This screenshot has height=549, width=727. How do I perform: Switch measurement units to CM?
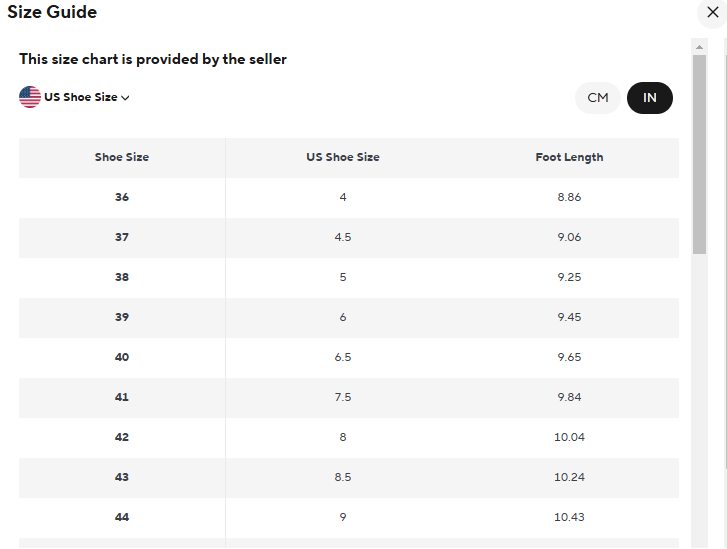pyautogui.click(x=598, y=98)
